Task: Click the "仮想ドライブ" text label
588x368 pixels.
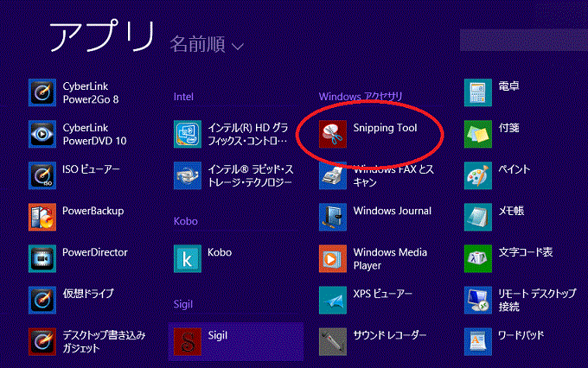Action: point(88,294)
